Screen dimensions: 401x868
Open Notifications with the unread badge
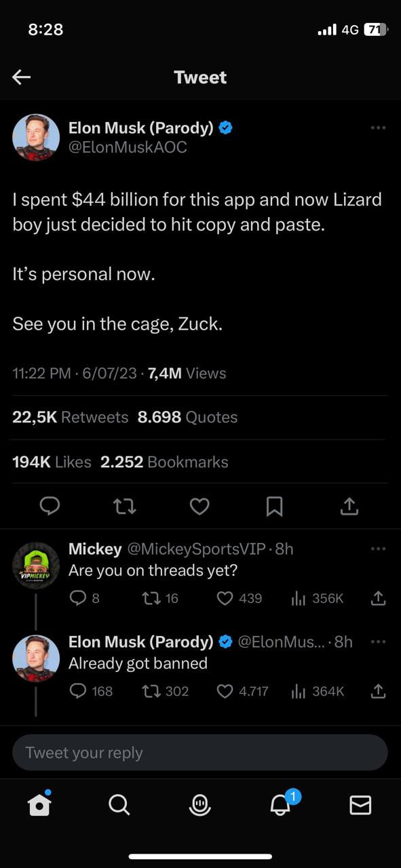click(280, 806)
